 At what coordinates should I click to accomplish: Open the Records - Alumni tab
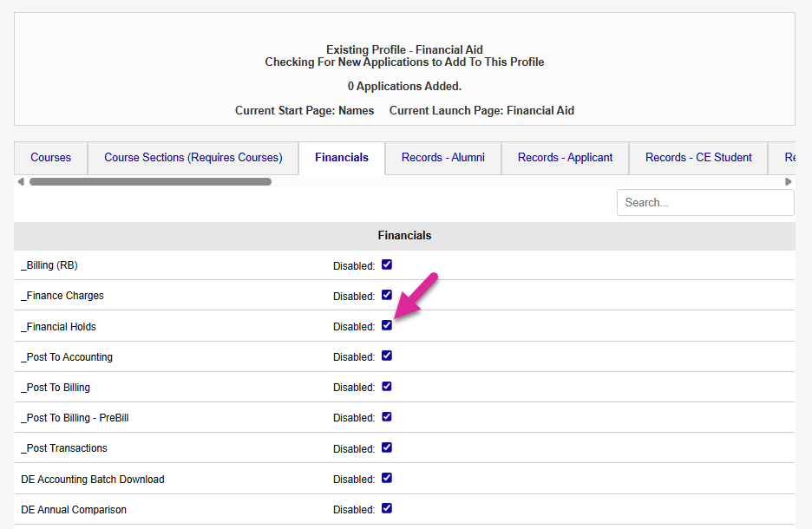tap(443, 158)
